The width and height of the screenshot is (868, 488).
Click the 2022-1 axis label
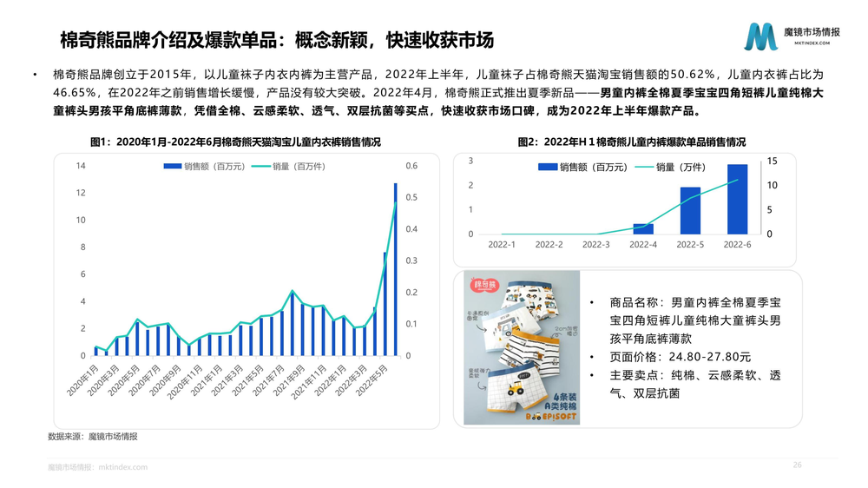[x=502, y=244]
